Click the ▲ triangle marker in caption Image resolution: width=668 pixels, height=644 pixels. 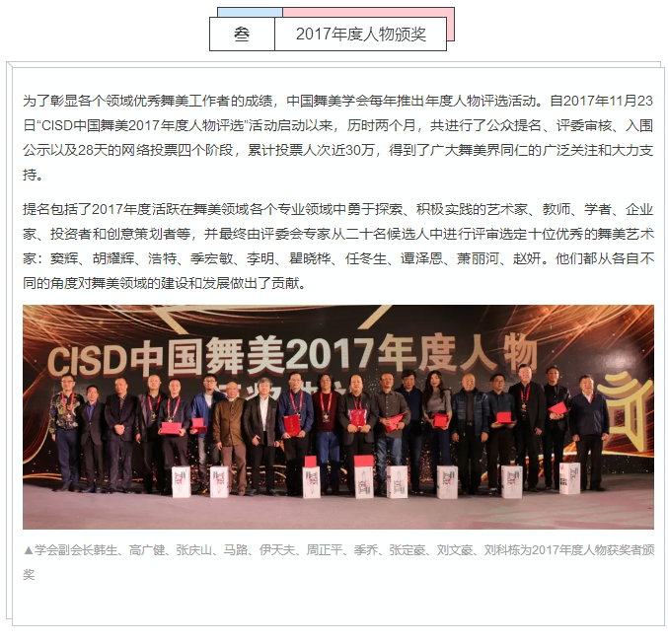point(28,550)
